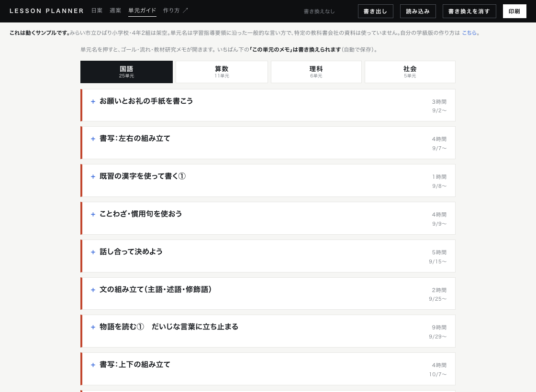Select the 国語 subject tab

(x=126, y=72)
